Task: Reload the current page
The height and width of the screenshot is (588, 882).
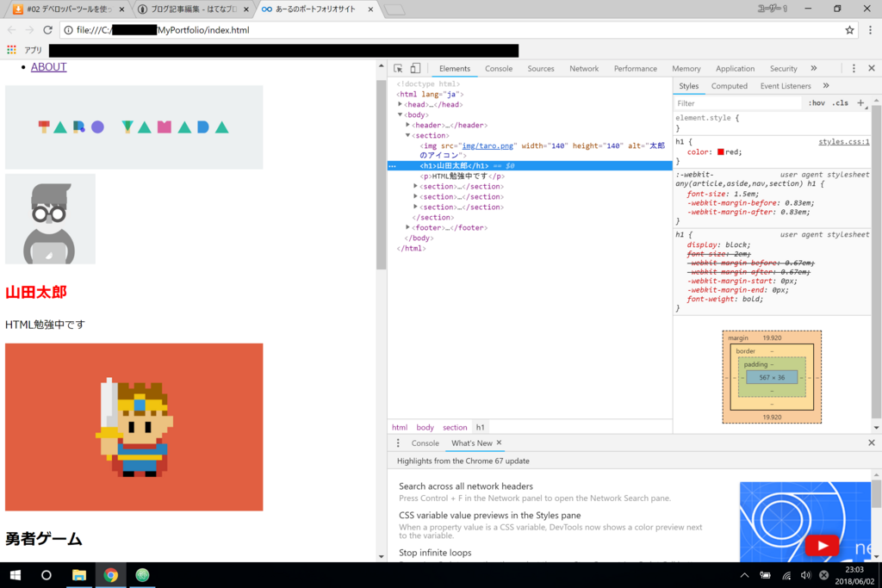Action: [48, 30]
